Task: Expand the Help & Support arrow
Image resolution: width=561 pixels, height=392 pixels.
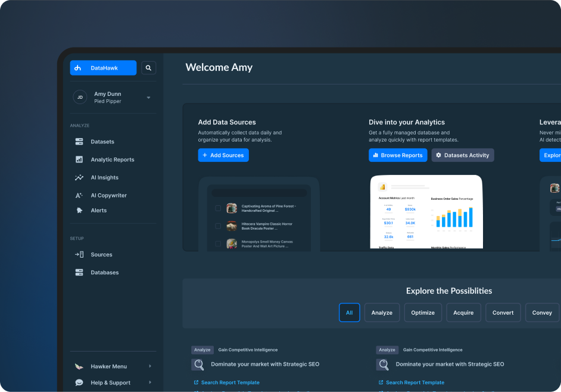Action: pos(150,382)
